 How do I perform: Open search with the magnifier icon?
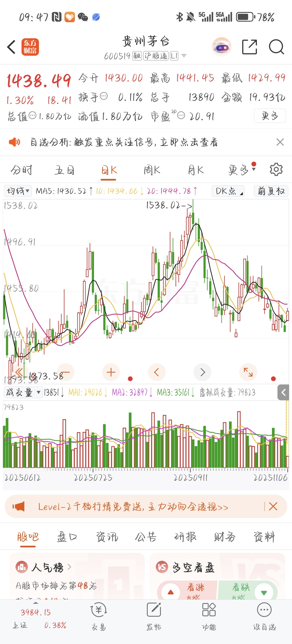(x=276, y=47)
